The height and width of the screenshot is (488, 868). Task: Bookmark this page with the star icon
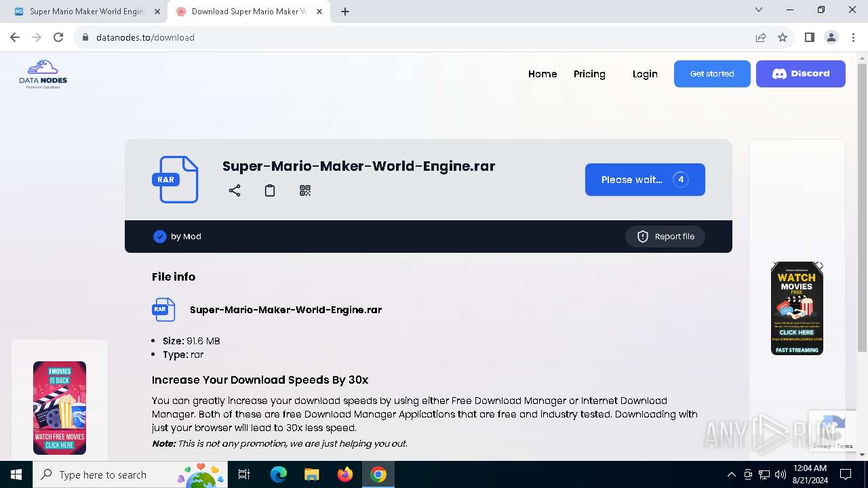pos(783,37)
